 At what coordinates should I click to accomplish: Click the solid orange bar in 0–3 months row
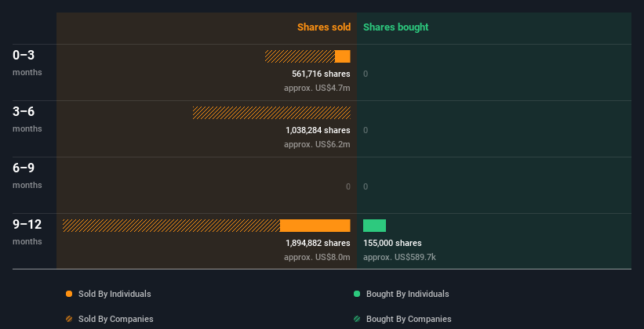tap(343, 56)
